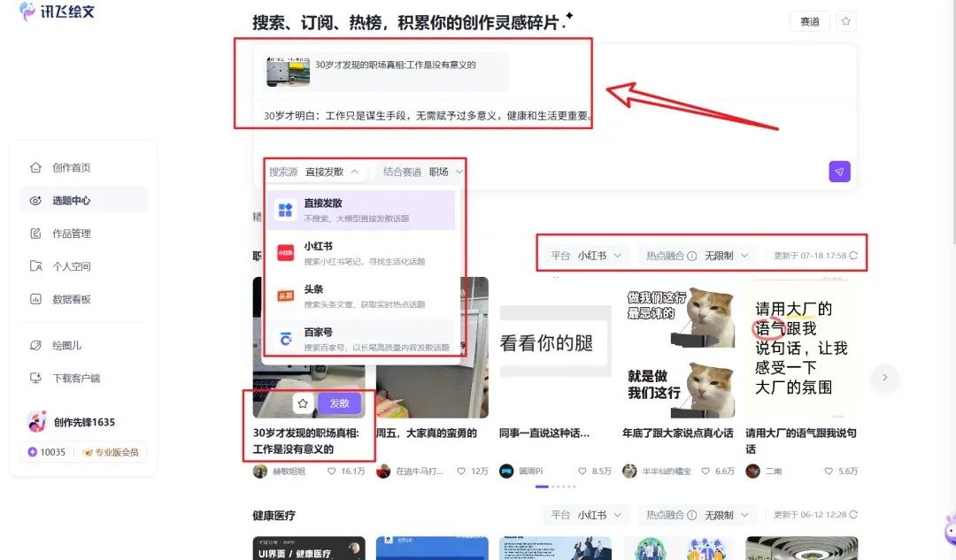Click the 创作先锋1635 user avatar
The image size is (956, 560).
pyautogui.click(x=36, y=422)
